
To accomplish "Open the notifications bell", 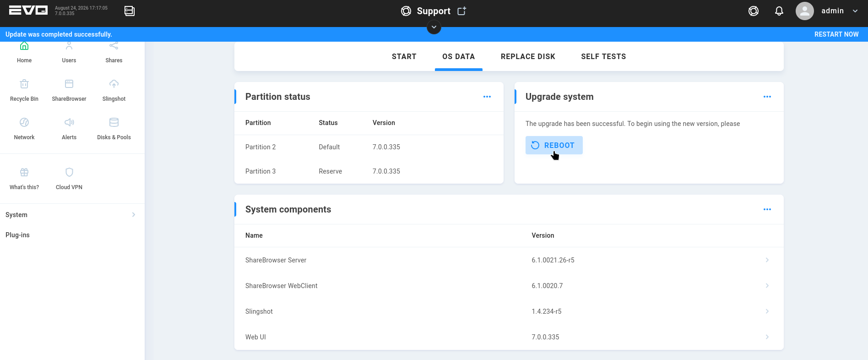I will click(779, 11).
